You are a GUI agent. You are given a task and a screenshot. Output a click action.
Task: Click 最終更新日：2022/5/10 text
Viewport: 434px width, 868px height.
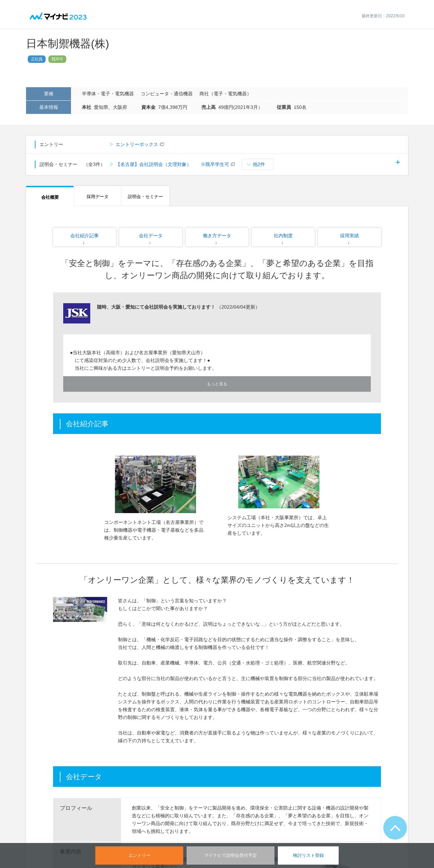pyautogui.click(x=383, y=16)
